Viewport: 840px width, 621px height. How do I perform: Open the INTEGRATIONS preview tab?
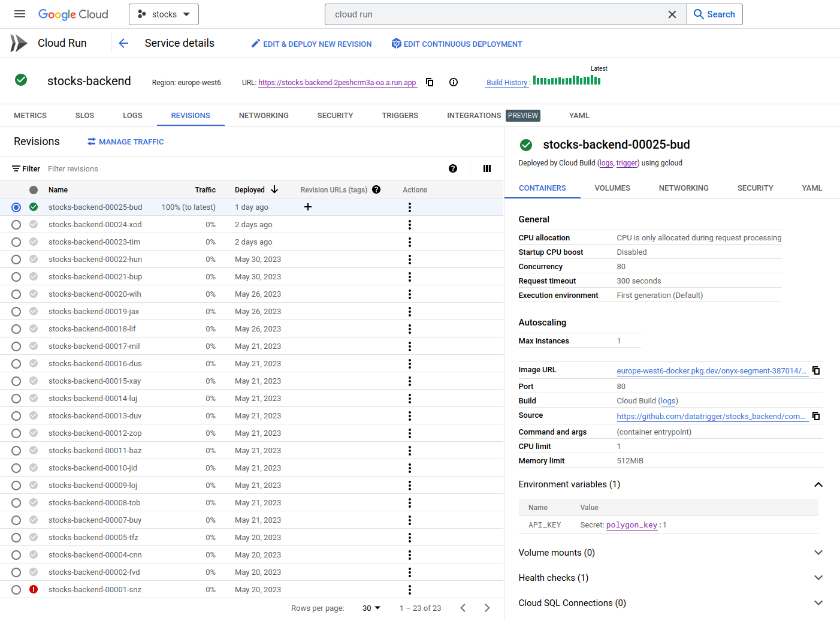pyautogui.click(x=492, y=115)
